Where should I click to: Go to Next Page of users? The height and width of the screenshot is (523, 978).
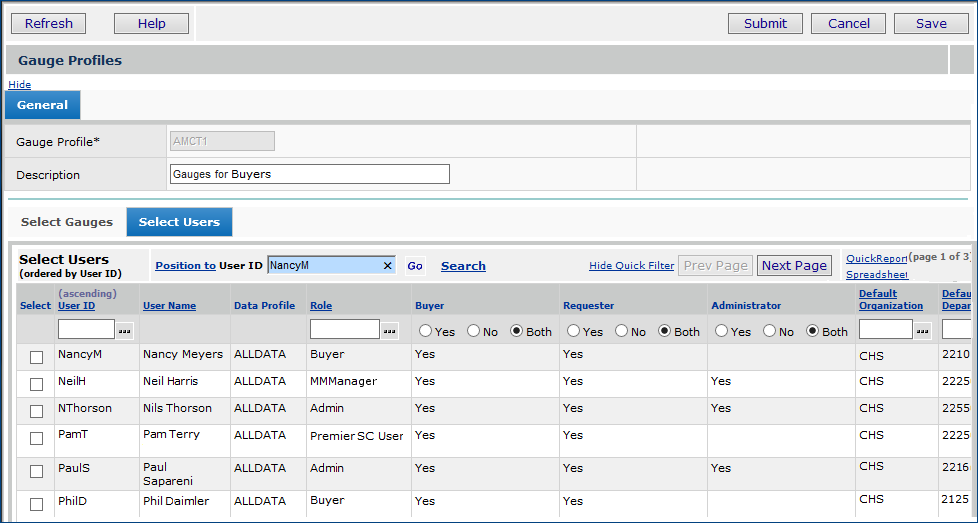click(x=793, y=266)
